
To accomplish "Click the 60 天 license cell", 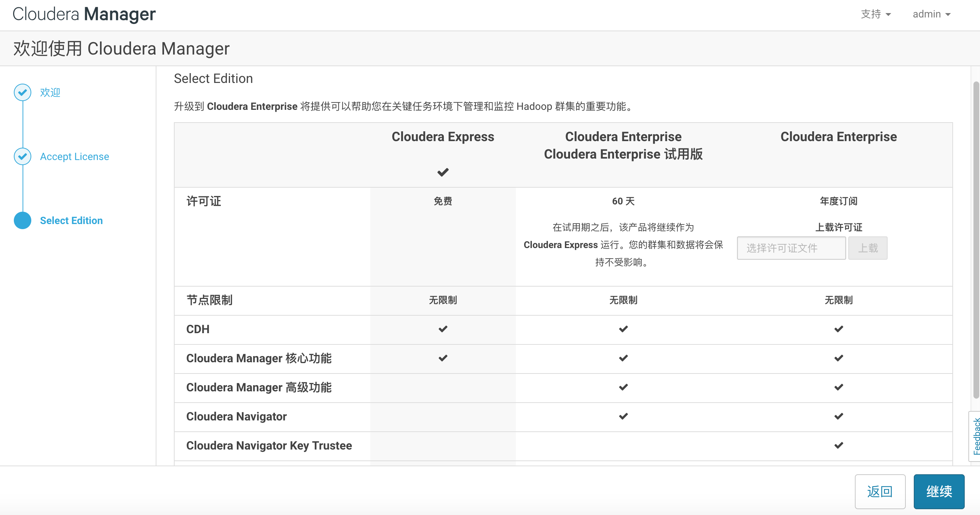I will click(623, 201).
